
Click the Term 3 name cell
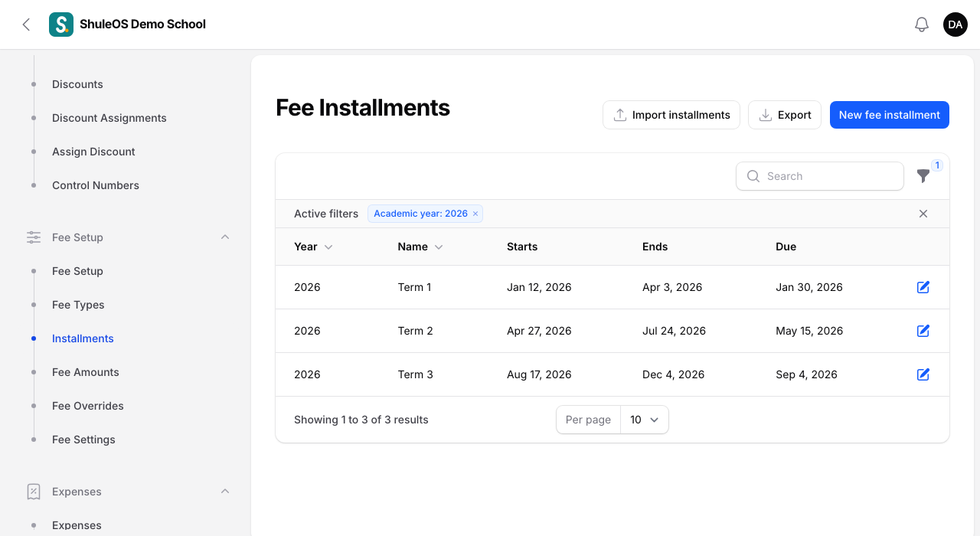click(416, 374)
